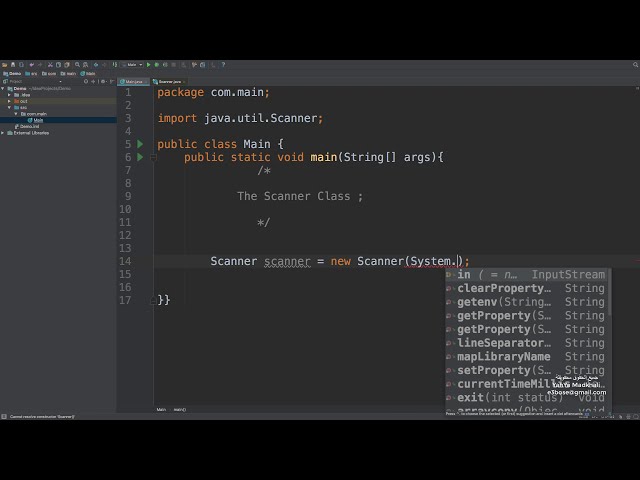
Task: Click the Build project icon
Action: coord(115,65)
